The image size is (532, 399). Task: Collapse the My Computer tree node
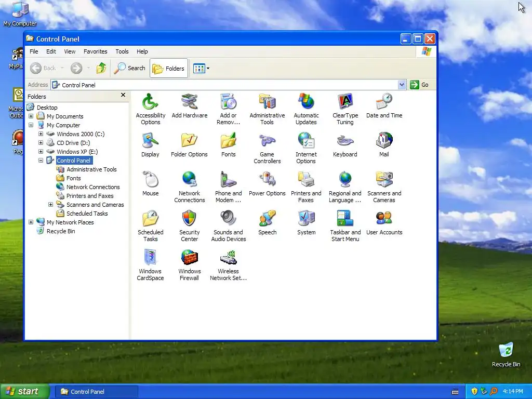tap(31, 125)
